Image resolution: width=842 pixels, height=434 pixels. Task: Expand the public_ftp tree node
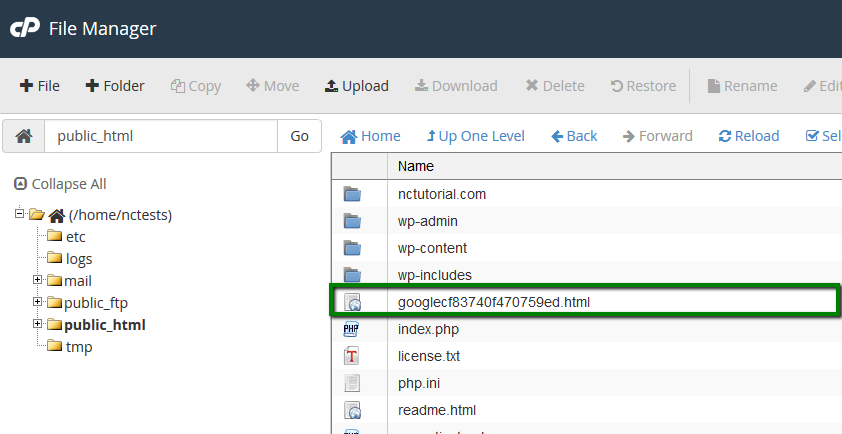38,302
